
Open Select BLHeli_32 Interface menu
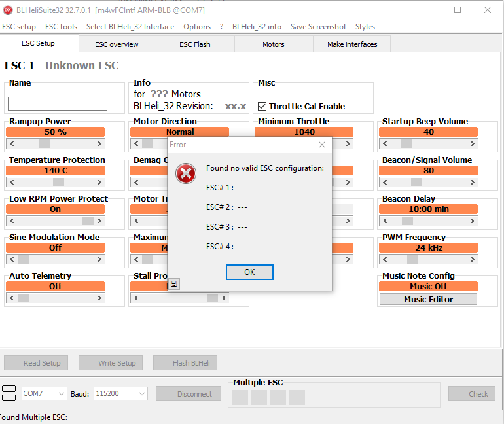[x=130, y=27]
